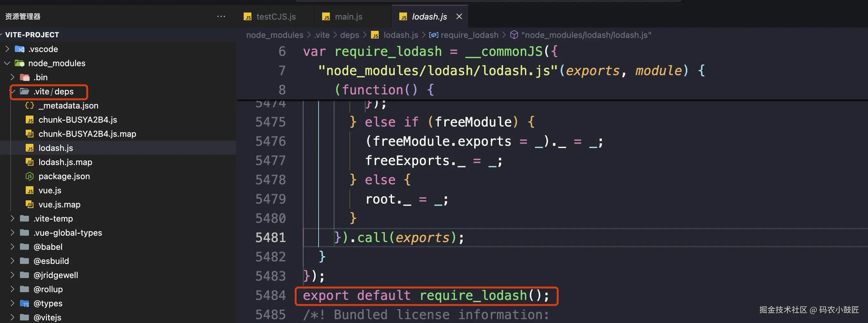Click the icon beside vue.js.map
This screenshot has height=323, width=868.
coord(30,205)
